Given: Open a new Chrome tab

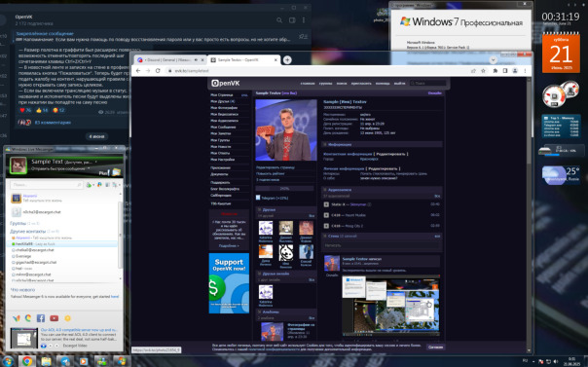Looking at the screenshot, I should 287,59.
